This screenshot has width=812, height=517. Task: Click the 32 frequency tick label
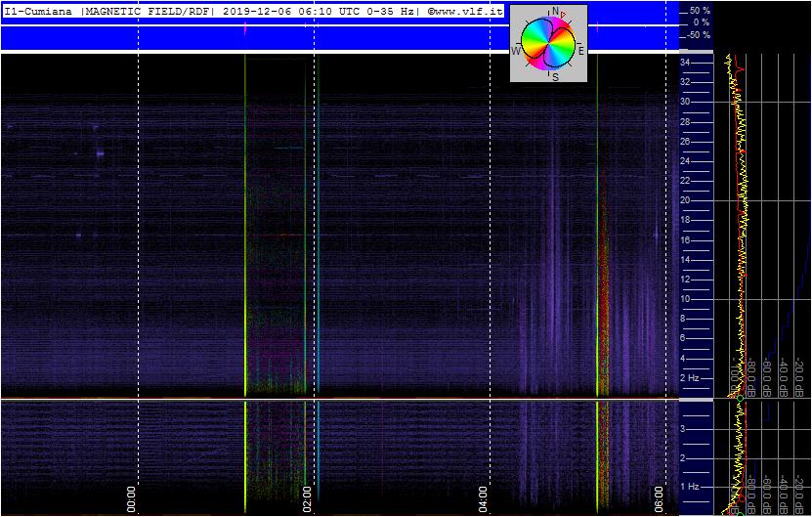685,82
